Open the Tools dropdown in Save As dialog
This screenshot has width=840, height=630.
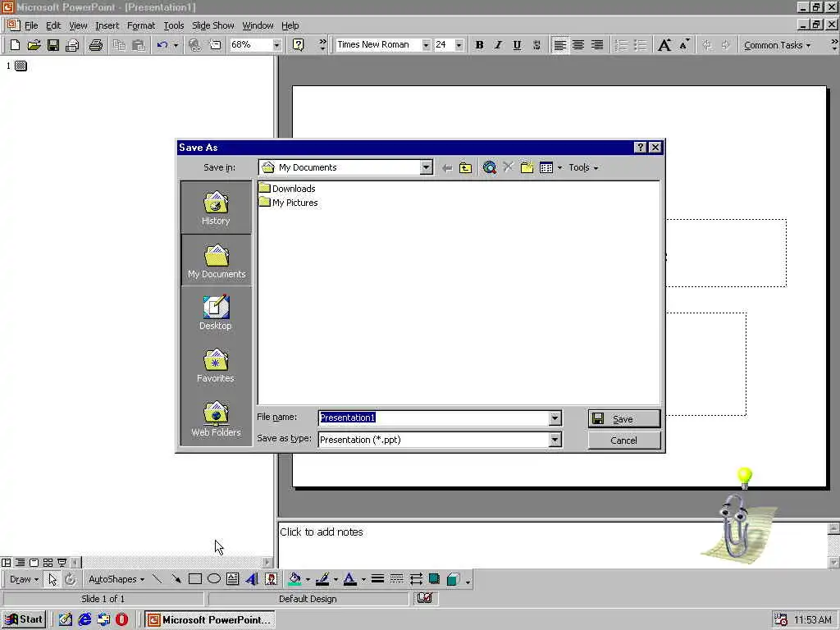point(583,167)
